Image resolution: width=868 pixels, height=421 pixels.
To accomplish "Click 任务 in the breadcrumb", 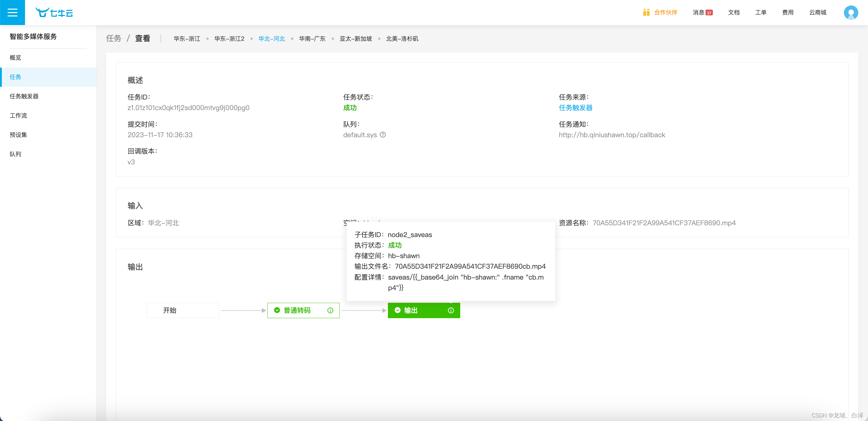I will pyautogui.click(x=114, y=38).
